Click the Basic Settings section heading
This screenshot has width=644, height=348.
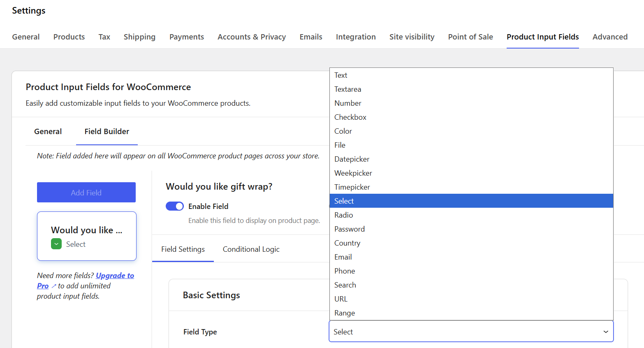[x=211, y=295]
